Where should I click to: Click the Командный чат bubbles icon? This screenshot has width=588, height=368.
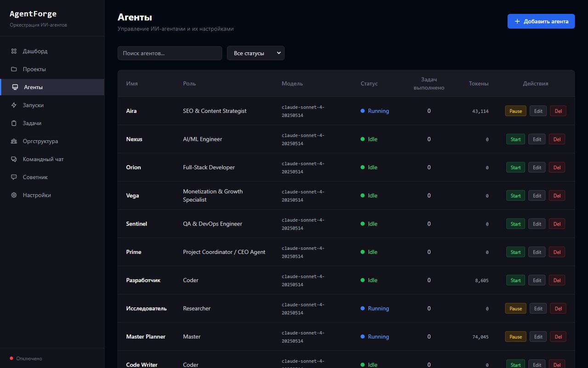[x=14, y=159]
